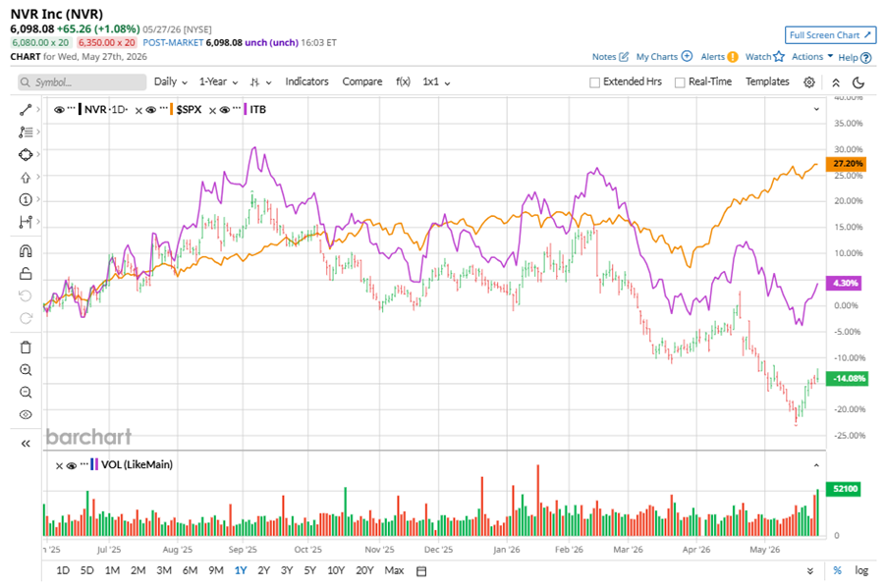Enable the Real-Time checkbox
This screenshot has width=886, height=588.
click(680, 82)
